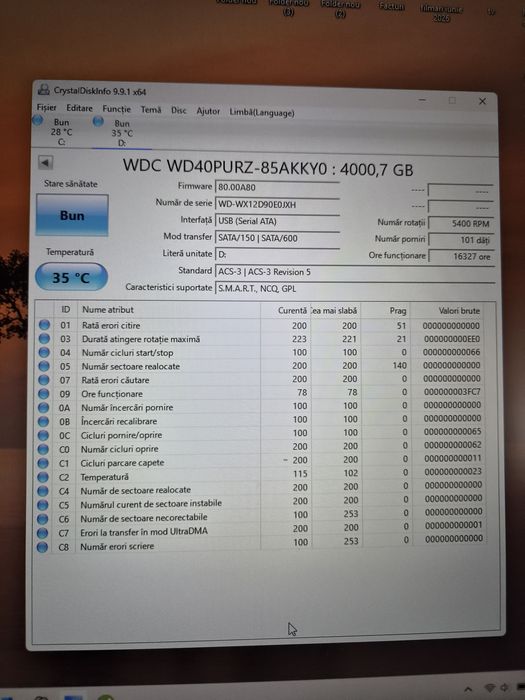This screenshot has height=700, width=525.
Task: Click status circle for row C5 sectoare instabile
Action: point(42,505)
